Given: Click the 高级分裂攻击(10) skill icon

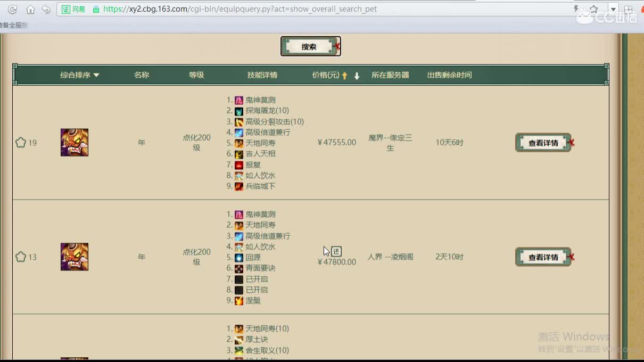Looking at the screenshot, I should pos(239,122).
